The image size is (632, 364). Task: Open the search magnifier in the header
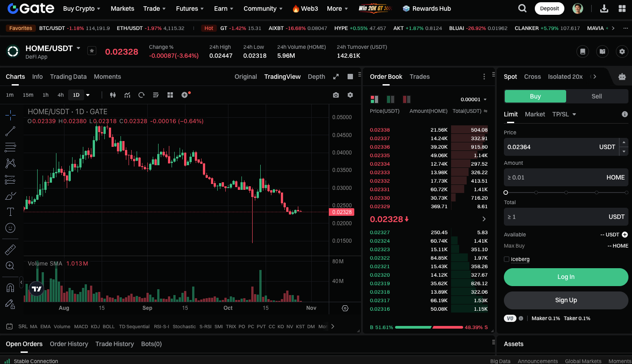tap(522, 9)
